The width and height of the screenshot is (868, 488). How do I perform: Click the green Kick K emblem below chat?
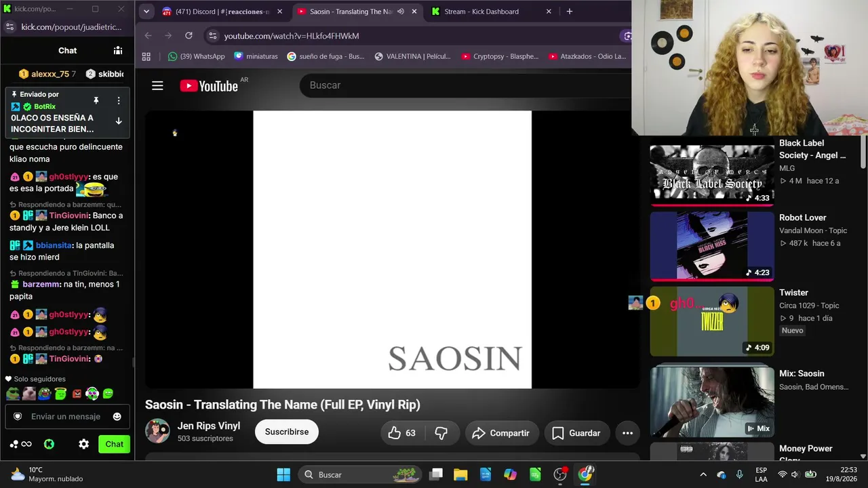click(49, 444)
